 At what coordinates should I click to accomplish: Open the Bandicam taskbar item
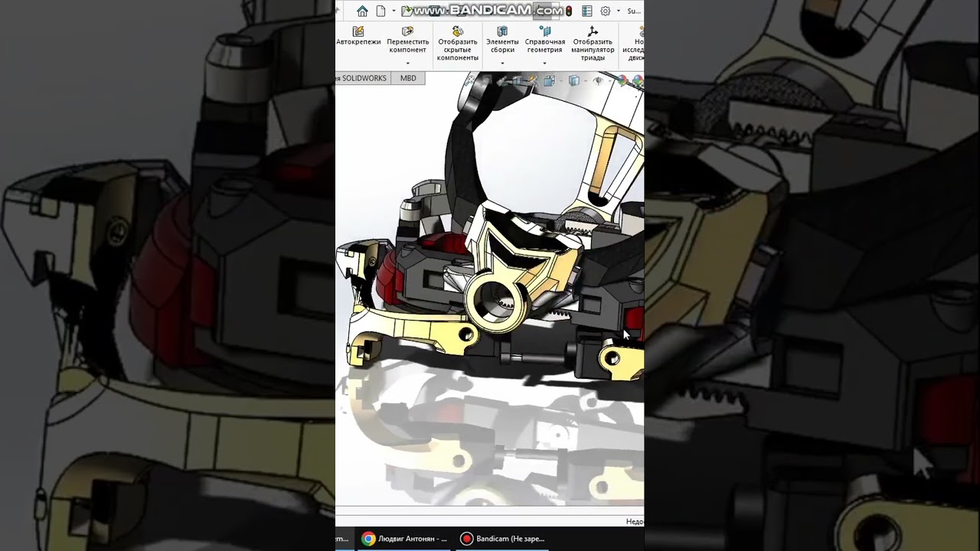[502, 539]
